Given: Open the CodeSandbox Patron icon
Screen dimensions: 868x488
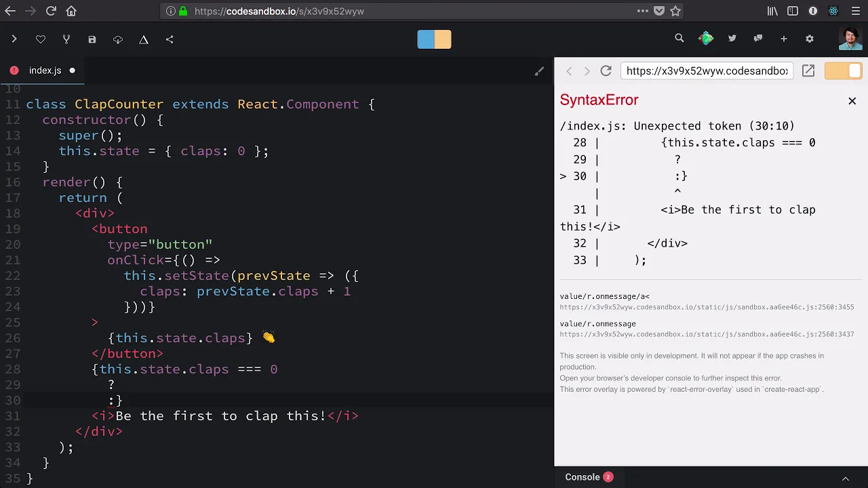Looking at the screenshot, I should pos(706,39).
